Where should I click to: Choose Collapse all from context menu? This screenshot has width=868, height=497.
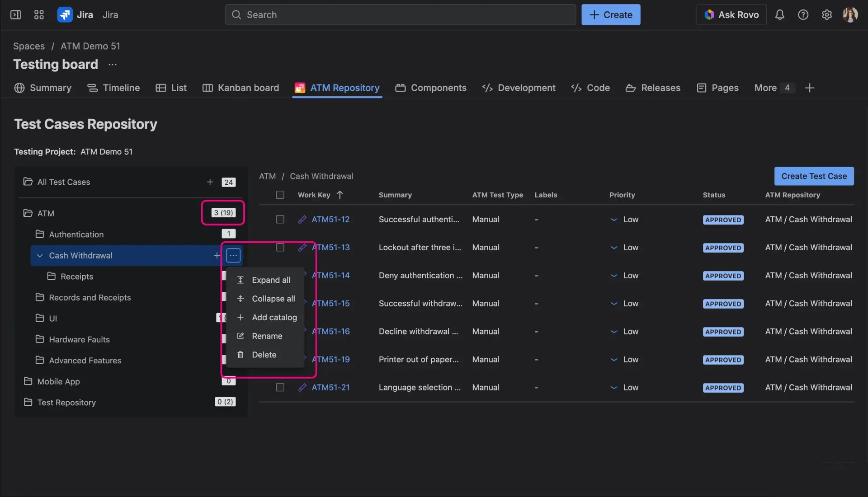tap(265, 299)
